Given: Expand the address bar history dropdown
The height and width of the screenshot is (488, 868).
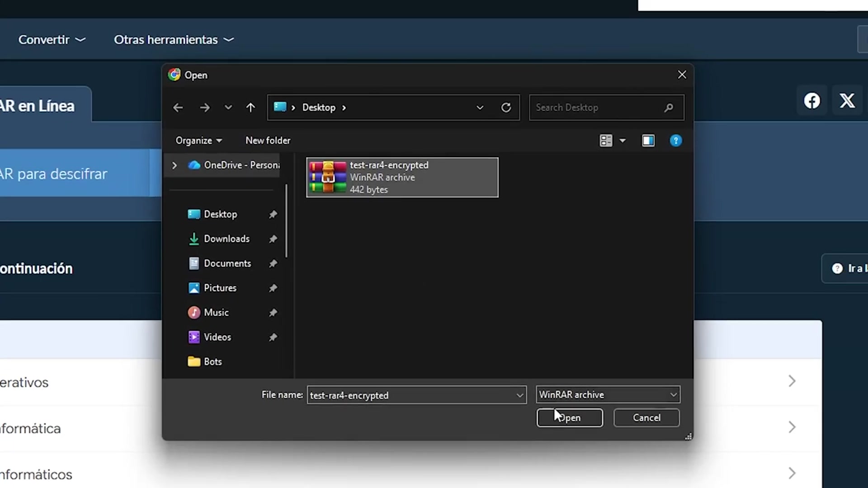Looking at the screenshot, I should [480, 108].
